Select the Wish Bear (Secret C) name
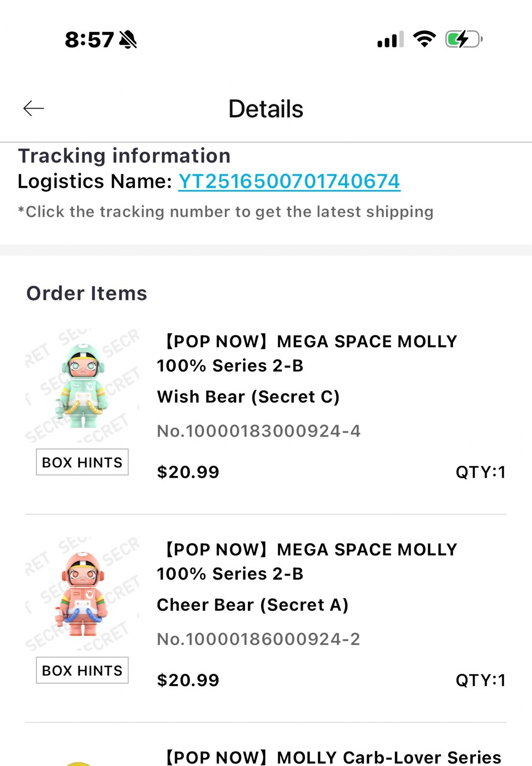The width and height of the screenshot is (532, 766). (x=248, y=397)
